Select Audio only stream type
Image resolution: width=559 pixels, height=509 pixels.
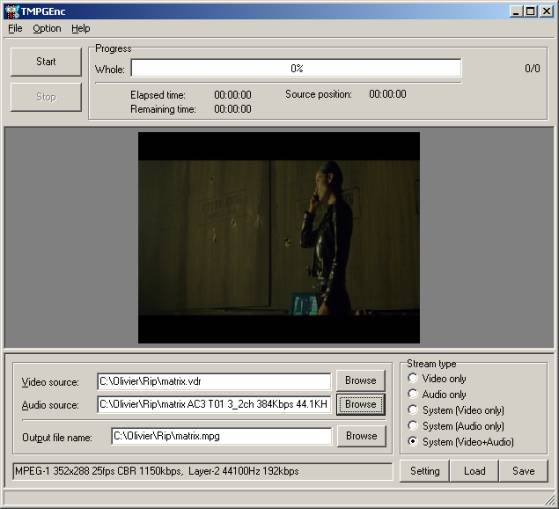point(437,394)
